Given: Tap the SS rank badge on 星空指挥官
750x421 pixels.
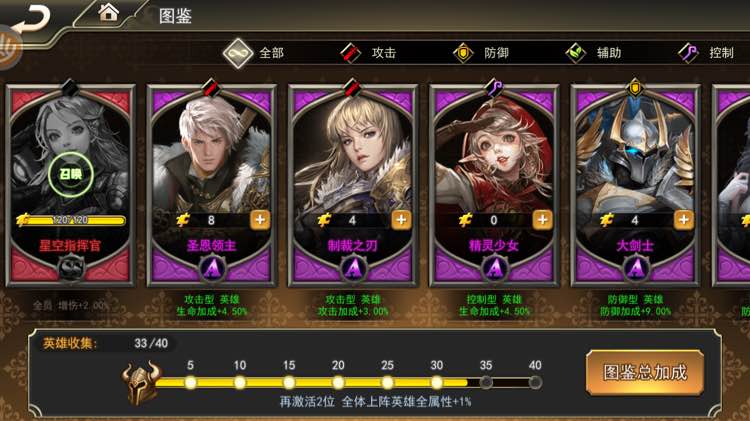Looking at the screenshot, I should point(71,268).
